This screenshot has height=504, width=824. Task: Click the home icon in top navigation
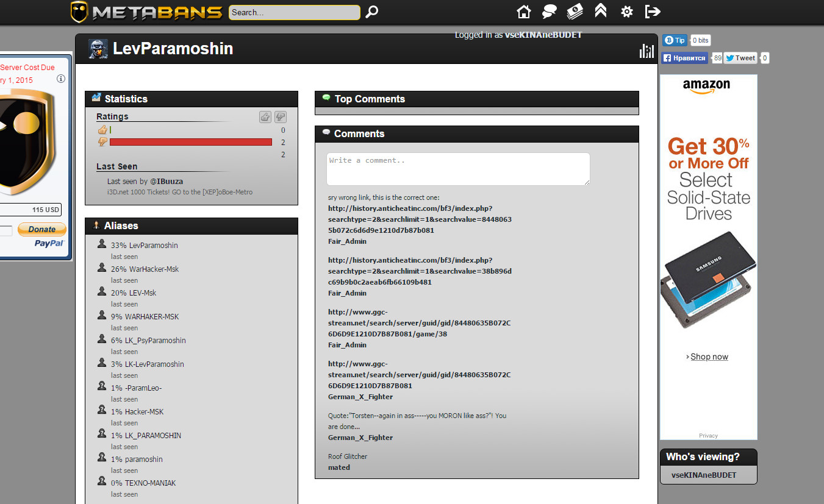(x=523, y=12)
